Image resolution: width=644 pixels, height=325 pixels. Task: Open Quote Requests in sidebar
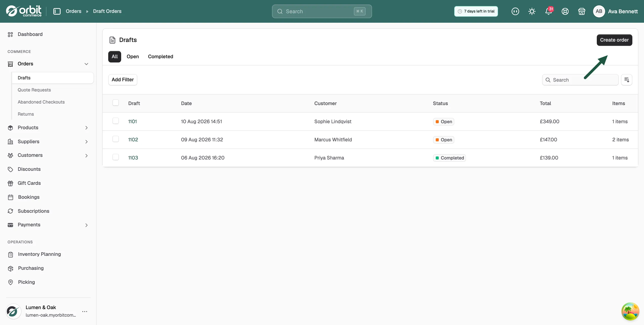34,90
